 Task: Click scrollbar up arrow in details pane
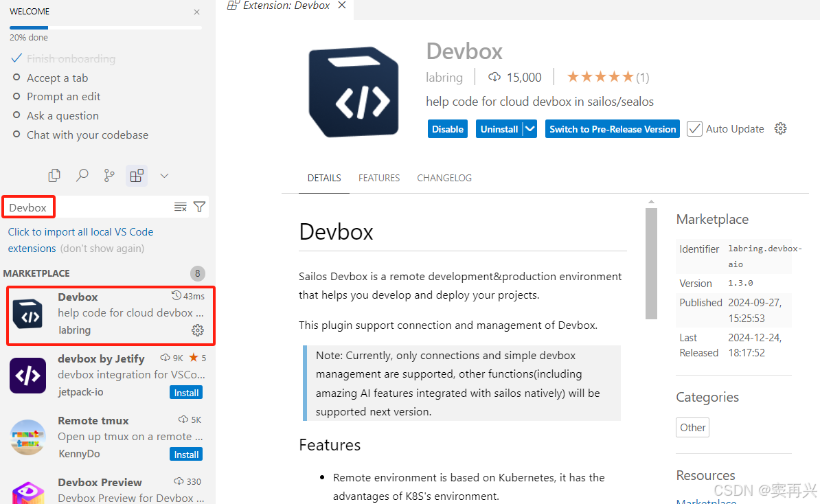(x=651, y=201)
